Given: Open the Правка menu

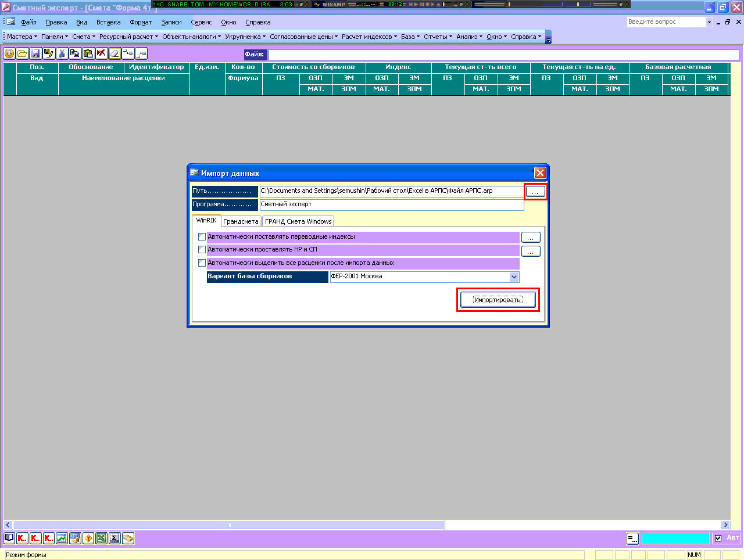Looking at the screenshot, I should tap(56, 22).
